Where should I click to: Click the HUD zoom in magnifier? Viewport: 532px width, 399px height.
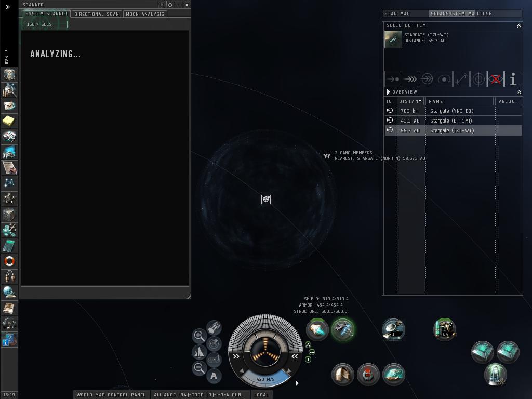[x=199, y=336]
